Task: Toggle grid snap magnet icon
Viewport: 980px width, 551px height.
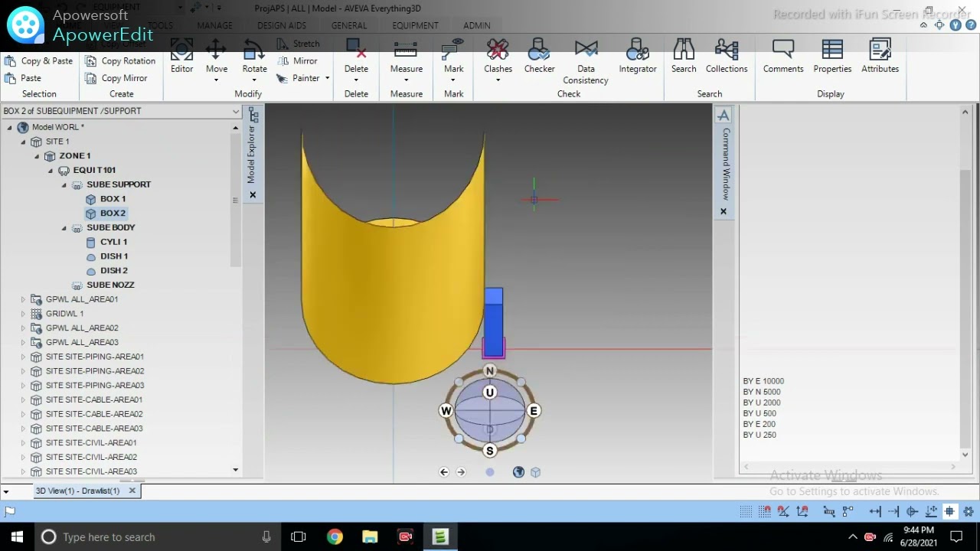Action: coord(766,511)
